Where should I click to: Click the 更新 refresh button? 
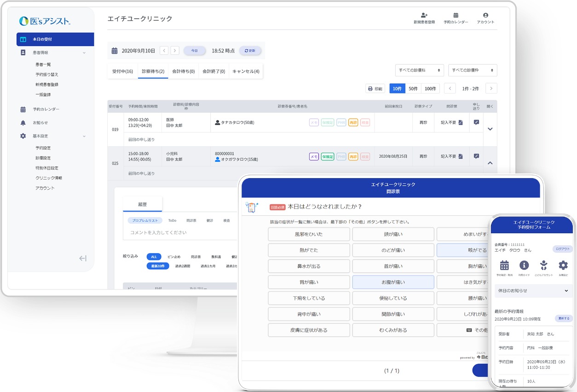pos(250,51)
